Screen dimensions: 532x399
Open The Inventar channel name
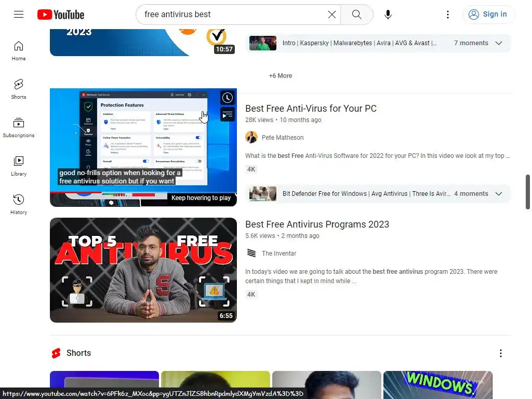click(279, 254)
